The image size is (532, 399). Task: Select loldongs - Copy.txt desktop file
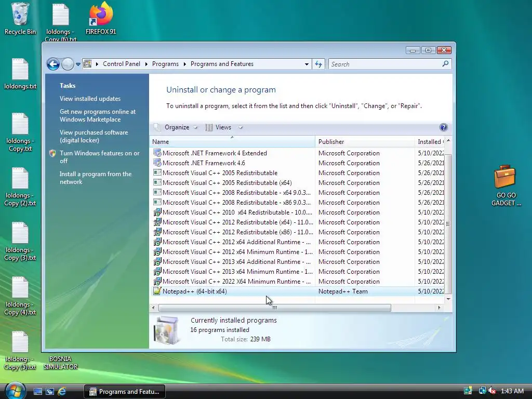pos(20,132)
